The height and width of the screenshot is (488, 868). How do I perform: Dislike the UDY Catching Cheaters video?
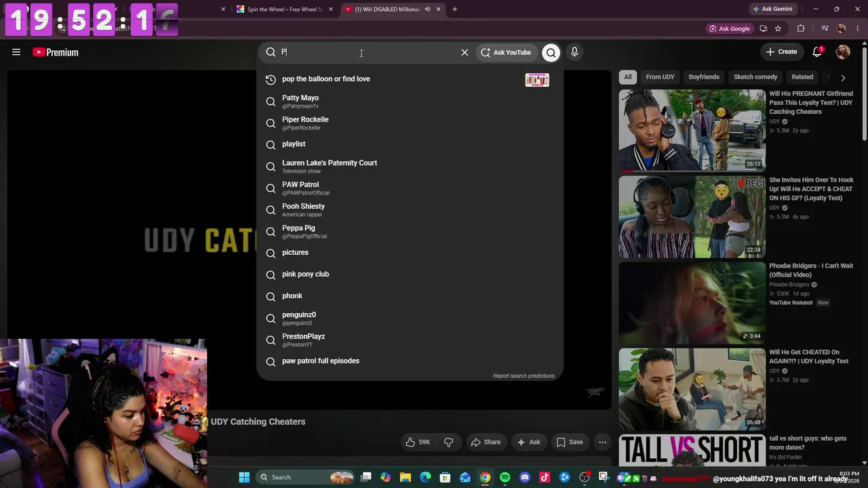tap(448, 443)
